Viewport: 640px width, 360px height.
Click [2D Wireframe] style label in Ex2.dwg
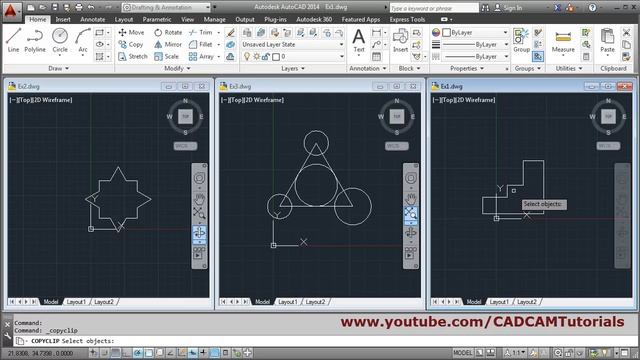pyautogui.click(x=53, y=100)
